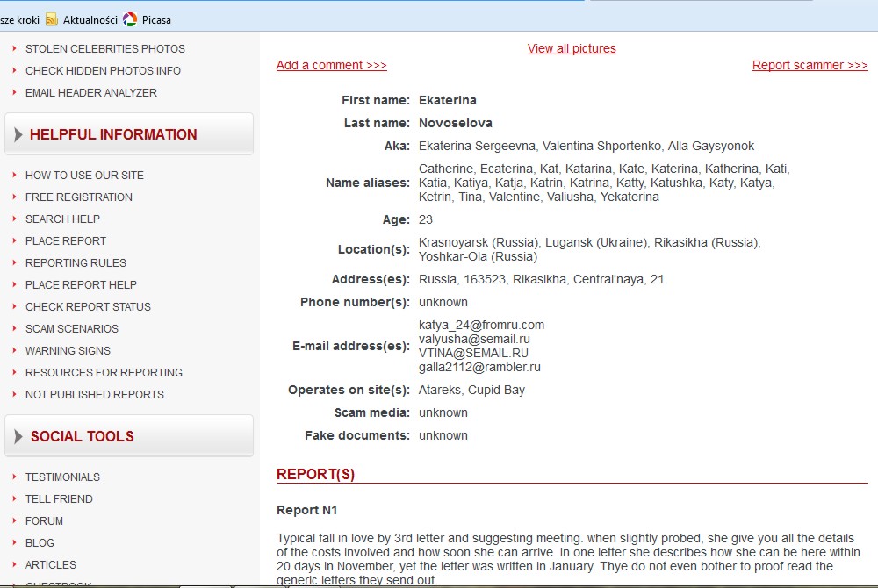This screenshot has width=878, height=588.
Task: Click the Aktualności RSS feed icon
Action: [x=52, y=19]
